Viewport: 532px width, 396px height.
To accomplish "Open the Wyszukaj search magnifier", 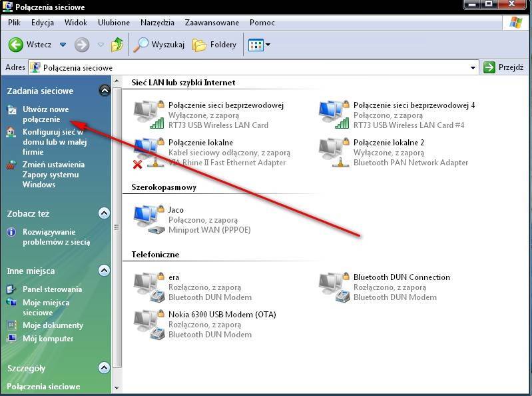I will point(140,45).
